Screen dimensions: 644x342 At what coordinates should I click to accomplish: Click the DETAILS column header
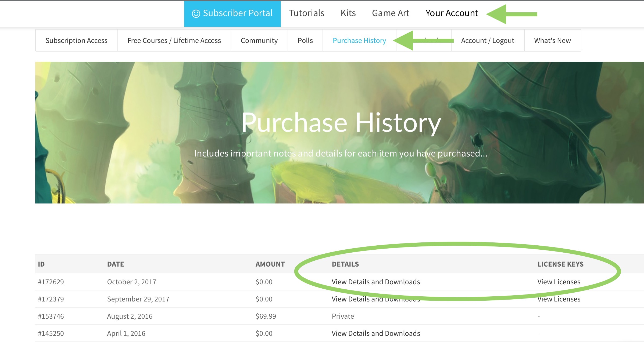coord(345,264)
